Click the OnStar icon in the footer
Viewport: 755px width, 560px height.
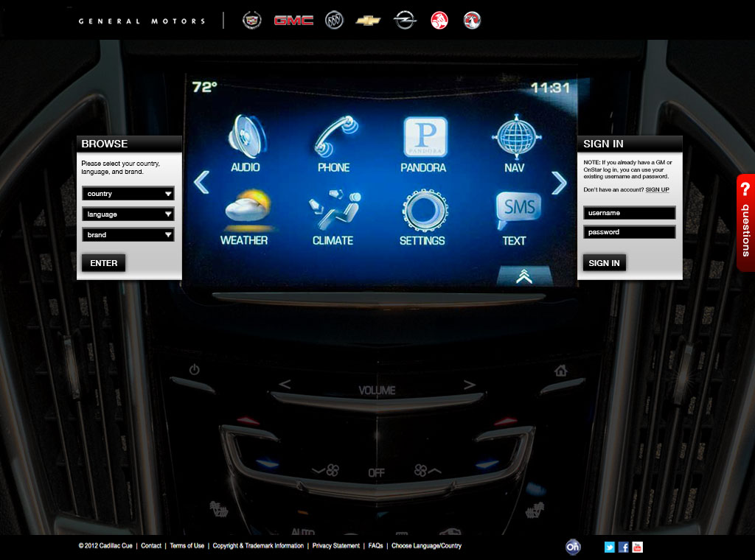click(x=573, y=547)
